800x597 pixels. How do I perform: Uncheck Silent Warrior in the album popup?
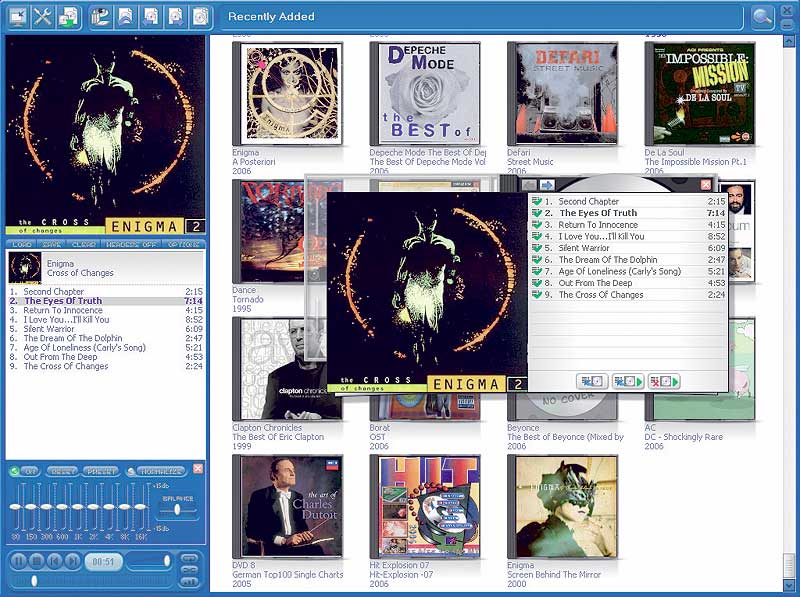click(537, 248)
